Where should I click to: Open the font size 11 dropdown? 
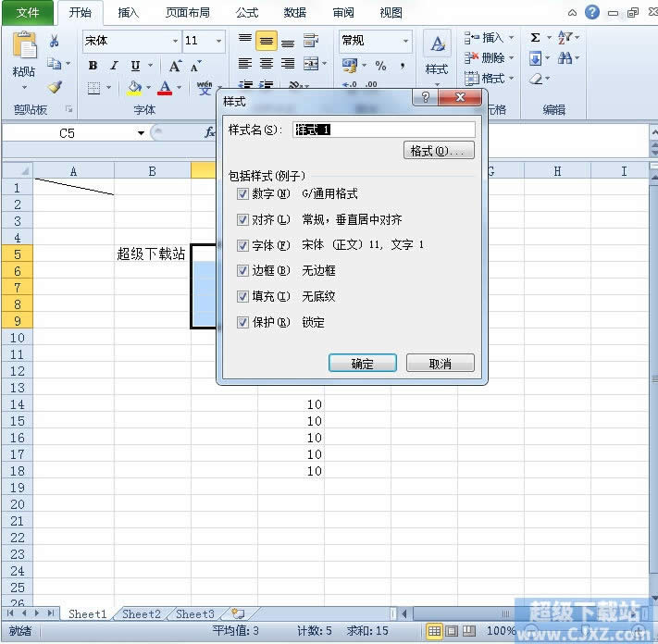click(x=218, y=41)
